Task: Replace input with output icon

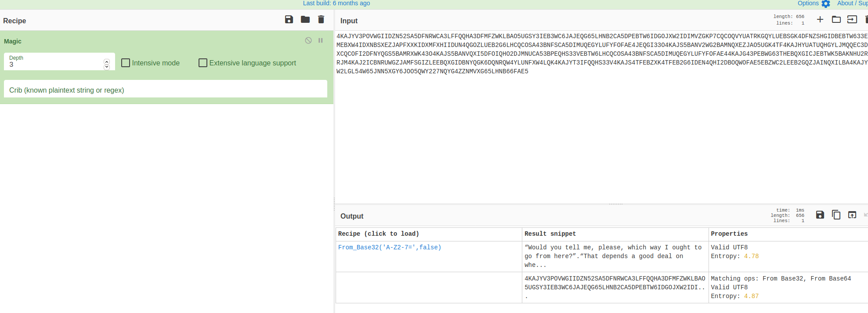Action: click(x=852, y=215)
